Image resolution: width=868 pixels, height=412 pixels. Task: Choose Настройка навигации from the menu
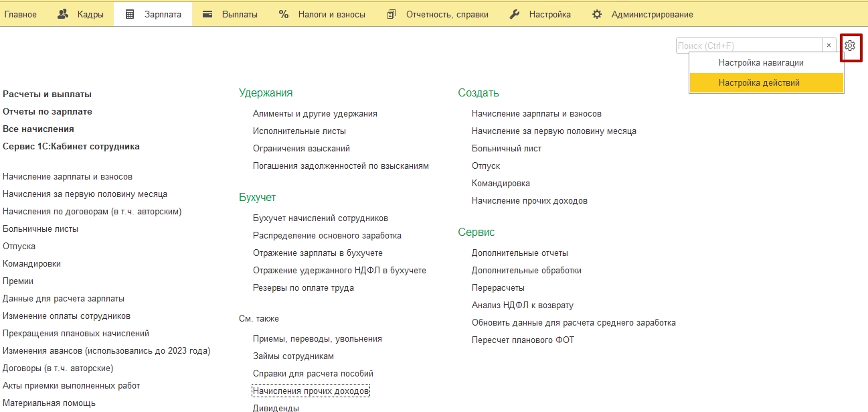point(761,63)
